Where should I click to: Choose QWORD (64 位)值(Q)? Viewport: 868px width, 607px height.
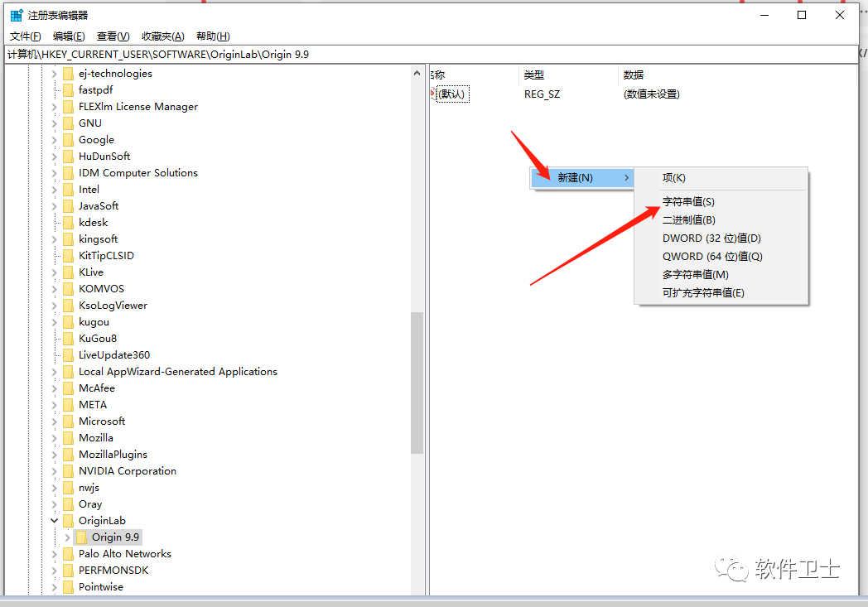[x=712, y=256]
